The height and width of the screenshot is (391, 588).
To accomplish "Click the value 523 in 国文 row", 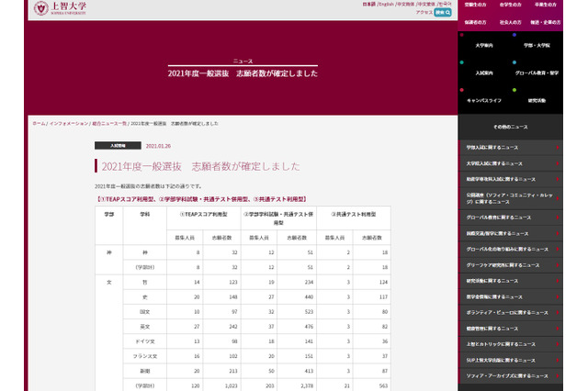I will tap(309, 312).
